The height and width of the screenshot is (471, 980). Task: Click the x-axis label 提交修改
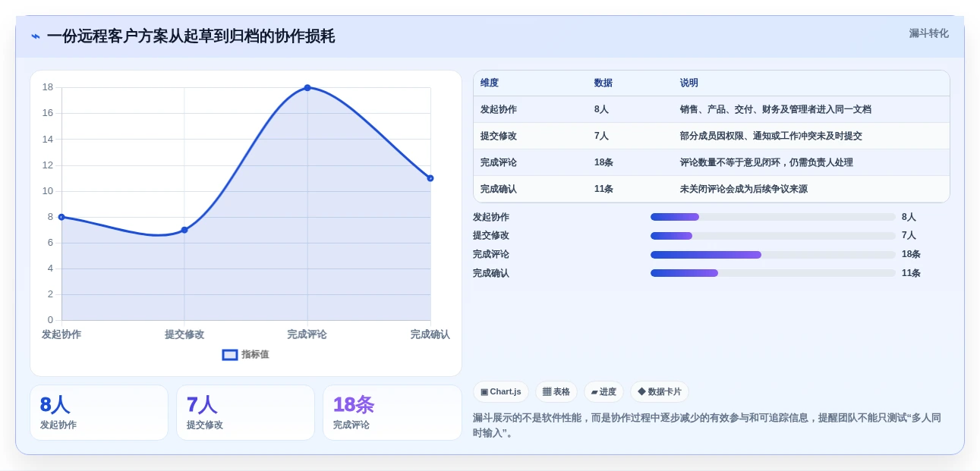(184, 334)
